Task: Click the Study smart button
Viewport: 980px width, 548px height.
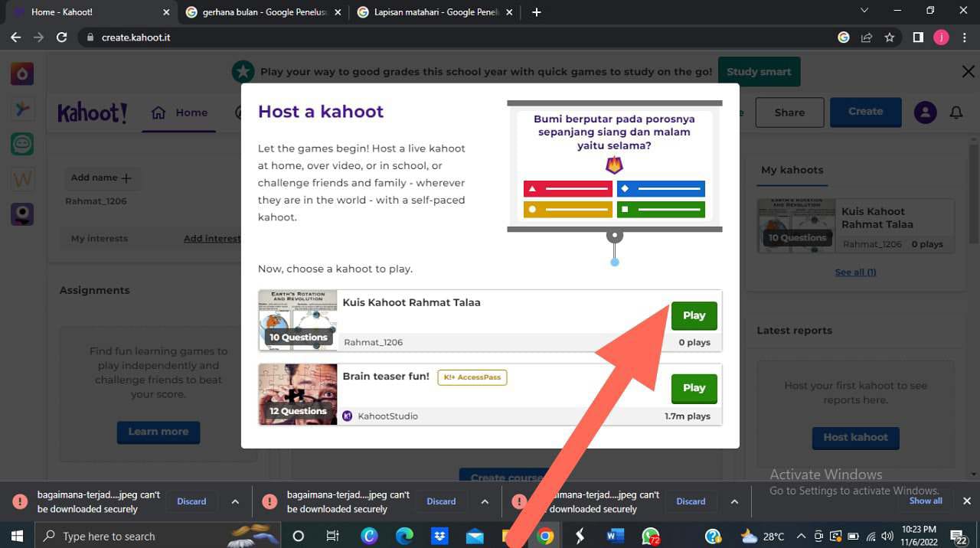Action: [759, 72]
